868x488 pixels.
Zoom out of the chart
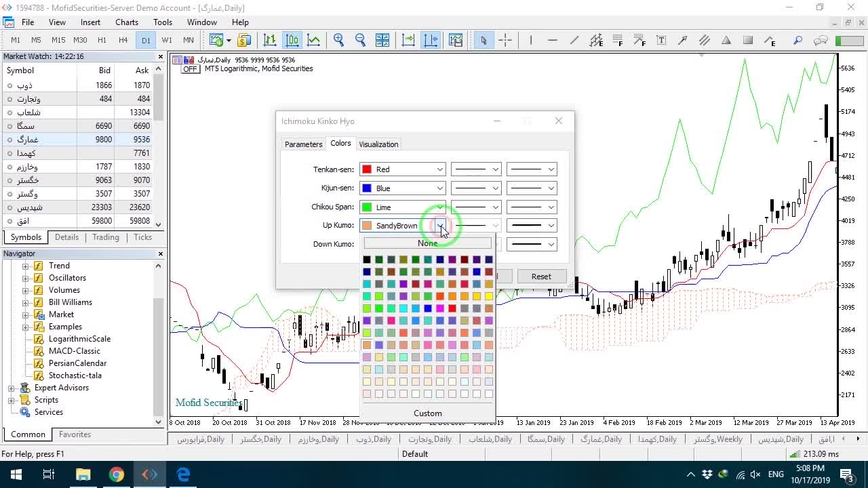coord(360,41)
